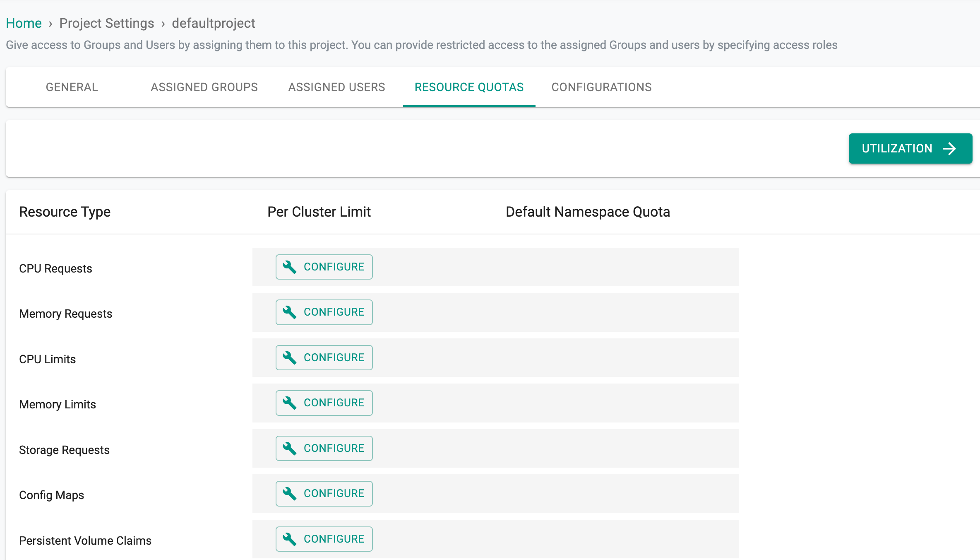Configure the Memory Requests quota

pos(324,312)
